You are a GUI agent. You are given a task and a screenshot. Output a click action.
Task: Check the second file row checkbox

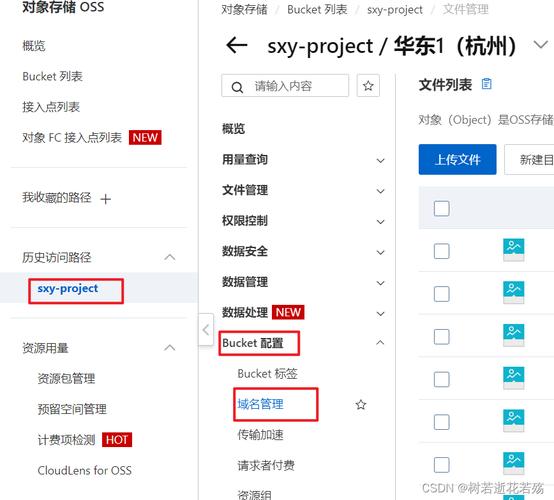(x=441, y=294)
